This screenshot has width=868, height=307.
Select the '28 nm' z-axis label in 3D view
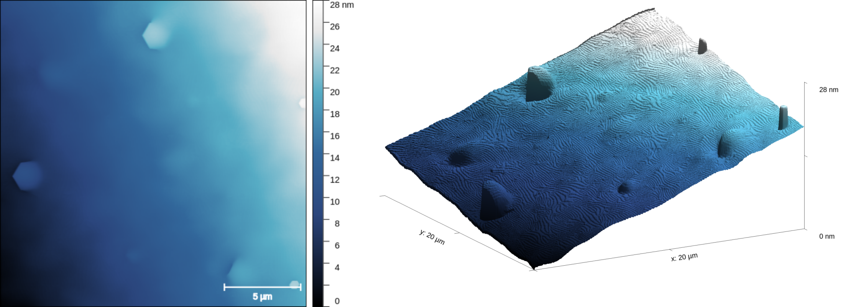click(x=829, y=90)
